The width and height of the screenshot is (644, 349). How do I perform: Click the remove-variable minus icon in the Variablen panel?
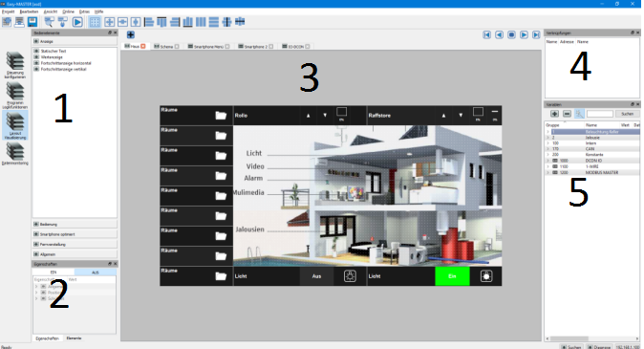567,114
